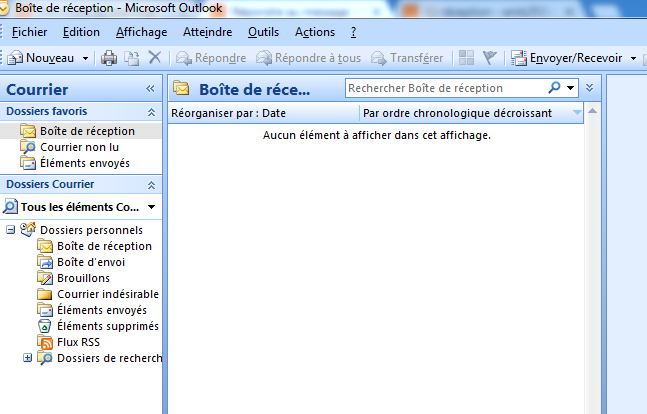Click the move to folder icon
Viewport: 647px width, 414px height.
[x=132, y=58]
